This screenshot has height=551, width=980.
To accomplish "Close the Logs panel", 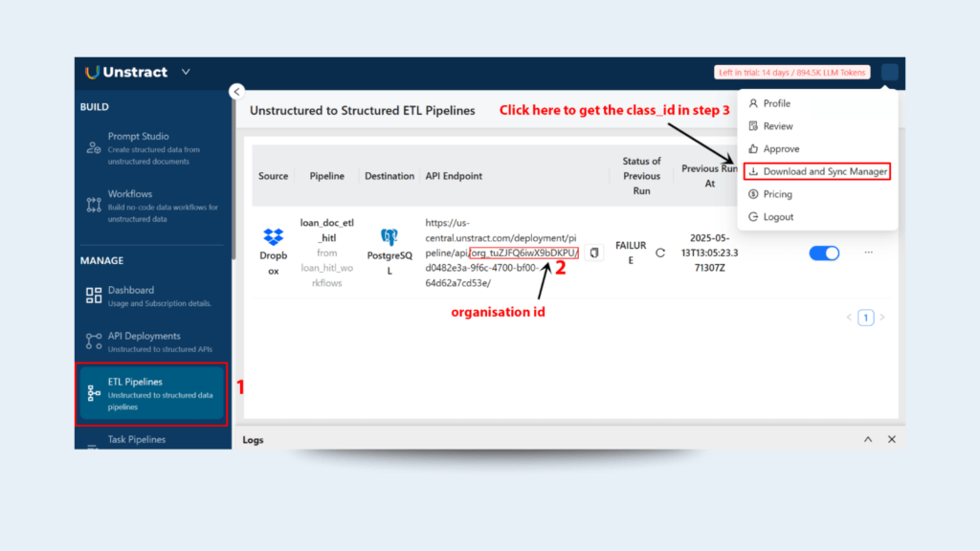I will click(x=891, y=439).
